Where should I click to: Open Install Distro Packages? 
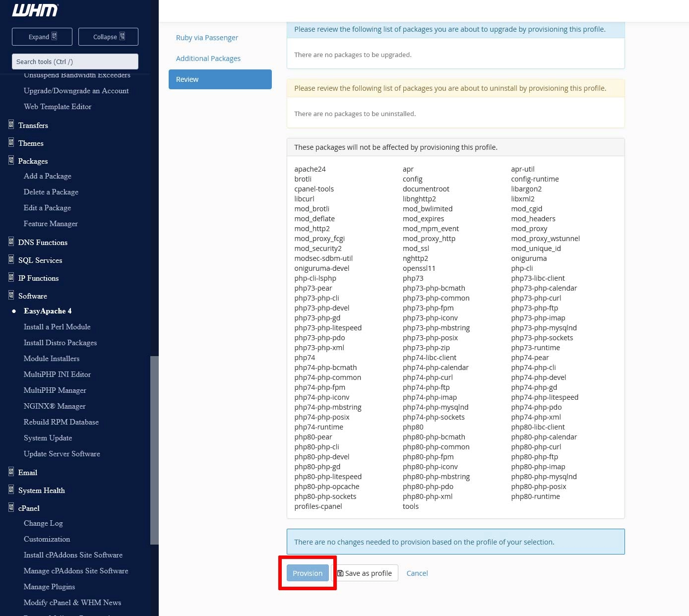click(x=60, y=343)
